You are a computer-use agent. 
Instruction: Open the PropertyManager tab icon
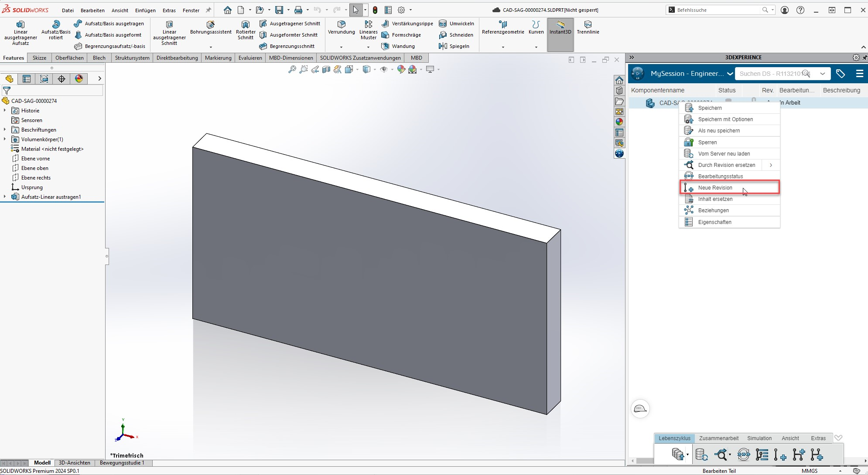point(27,79)
